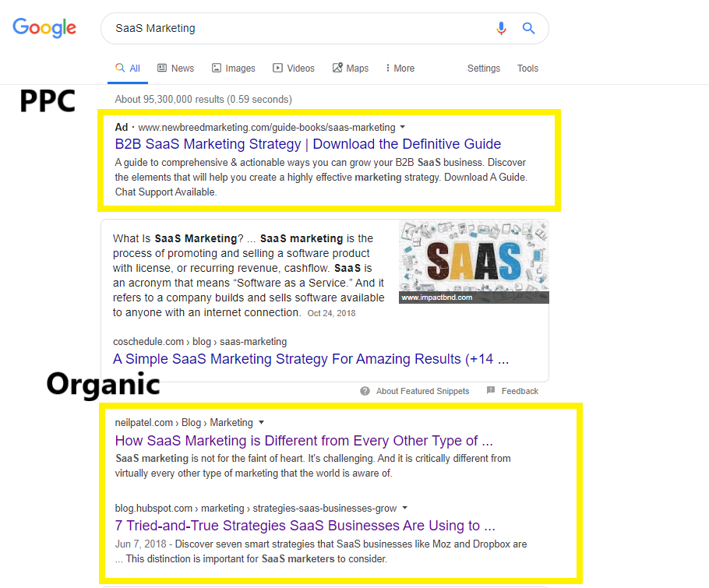709x588 pixels.
Task: Open A Simple SaaS Marketing Strategy link
Action: pyautogui.click(x=311, y=359)
